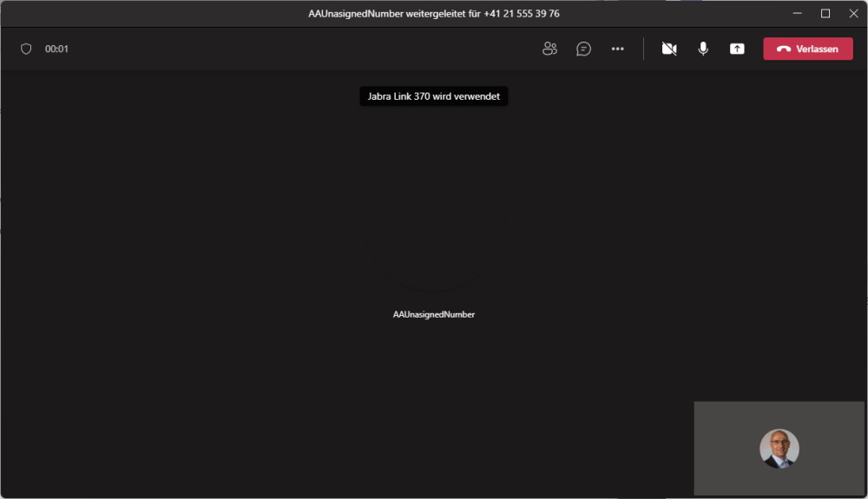Click Jabra Link 370 wird verwendet notification
This screenshot has height=499, width=868.
433,96
